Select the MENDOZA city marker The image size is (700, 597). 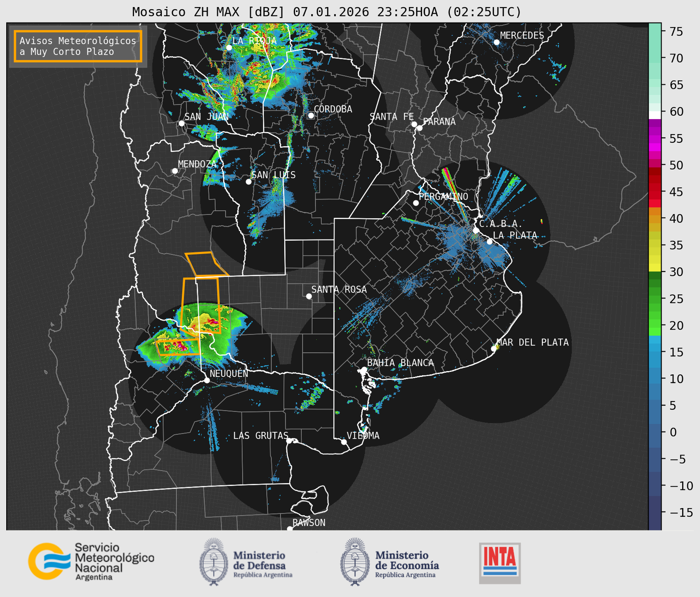[175, 171]
